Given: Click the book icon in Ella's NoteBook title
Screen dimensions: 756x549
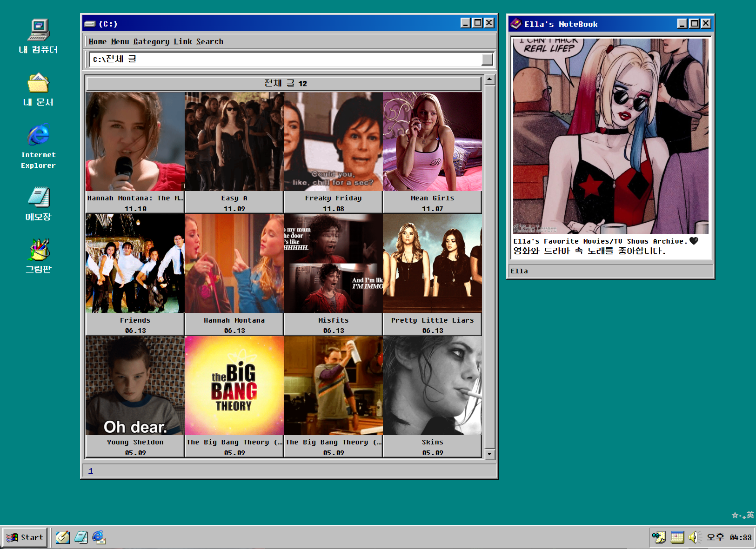Looking at the screenshot, I should pyautogui.click(x=515, y=24).
